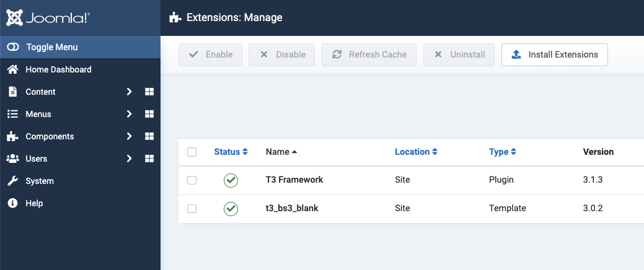Open Components dashboard grid icon
Viewport: 644px width, 270px height.
coord(149,136)
